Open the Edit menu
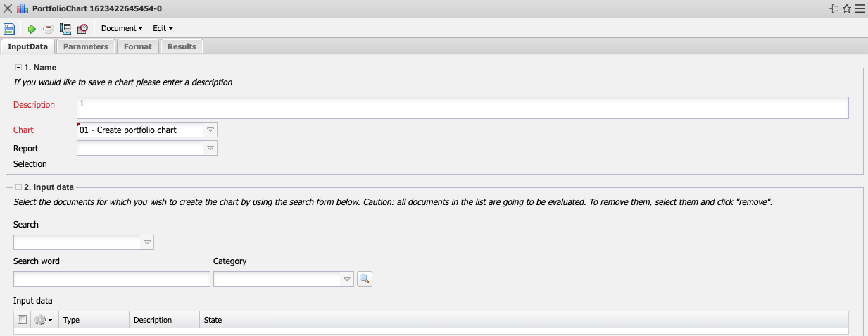This screenshot has width=868, height=336. (163, 29)
